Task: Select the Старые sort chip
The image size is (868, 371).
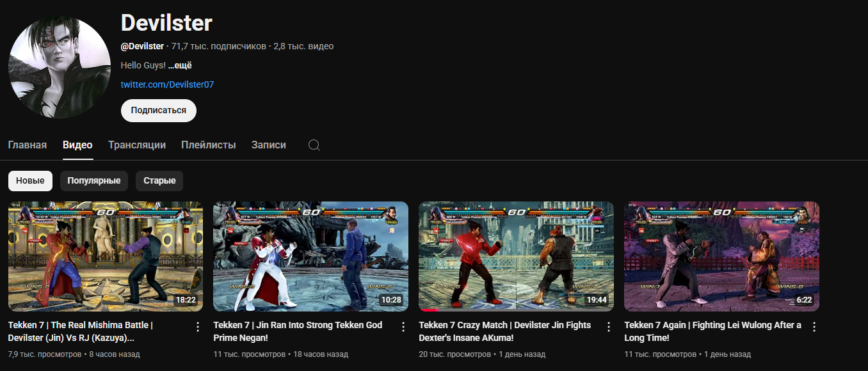Action: (159, 181)
